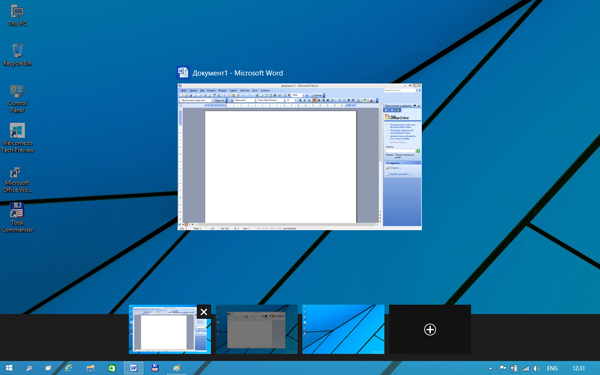Image resolution: width=600 pixels, height=375 pixels.
Task: Click the Microsoft Word taskbar button
Action: pos(134,368)
